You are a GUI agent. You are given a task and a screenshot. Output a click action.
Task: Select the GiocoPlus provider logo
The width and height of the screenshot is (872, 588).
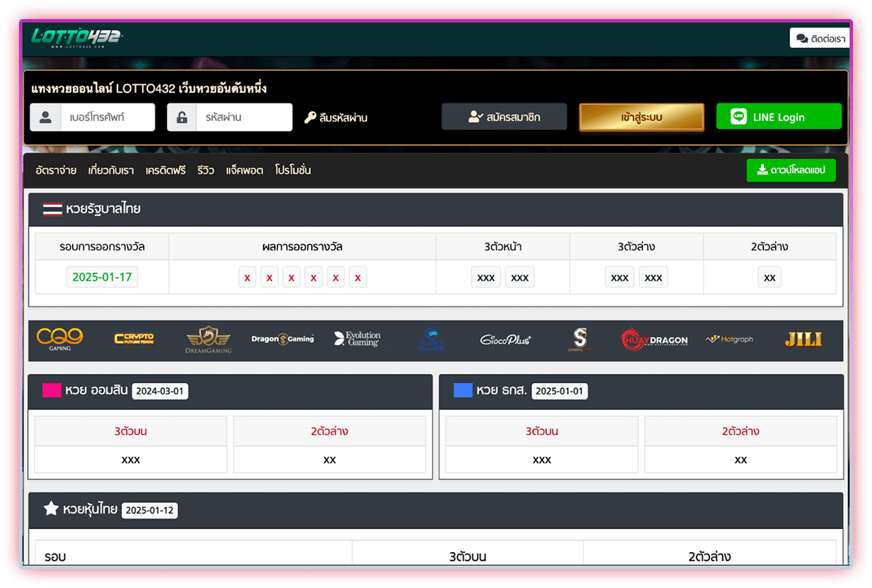505,339
